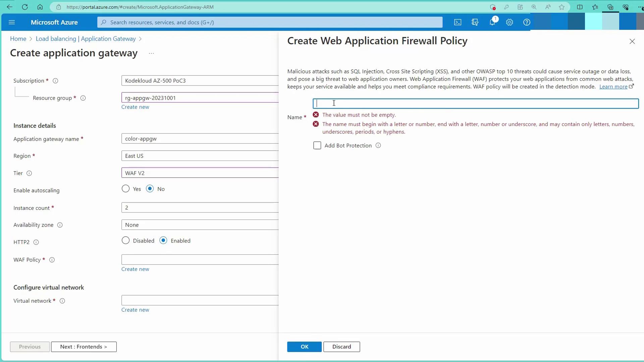The image size is (644, 362).
Task: Open portal settings gear
Action: [509, 22]
